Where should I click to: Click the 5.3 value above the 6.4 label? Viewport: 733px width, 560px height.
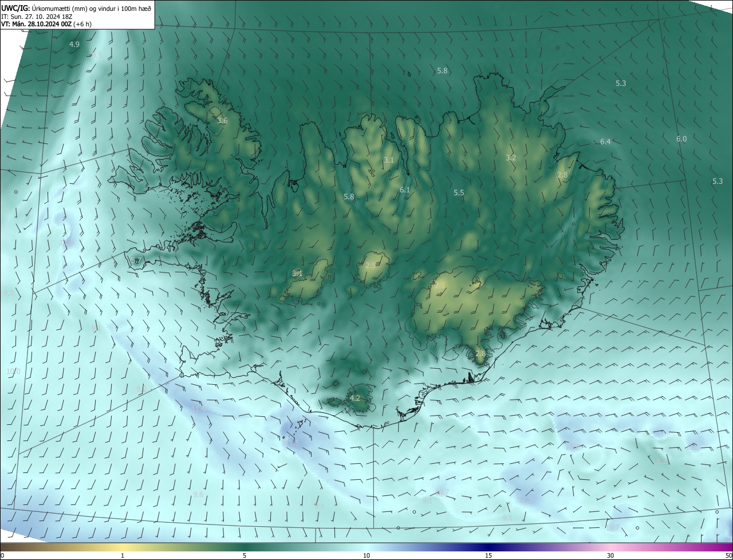[621, 83]
